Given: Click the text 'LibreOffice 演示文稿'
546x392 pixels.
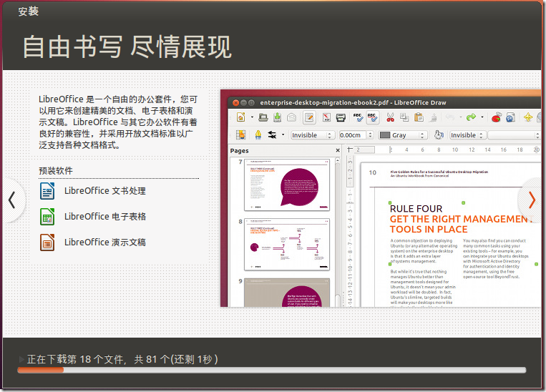Looking at the screenshot, I should 104,242.
